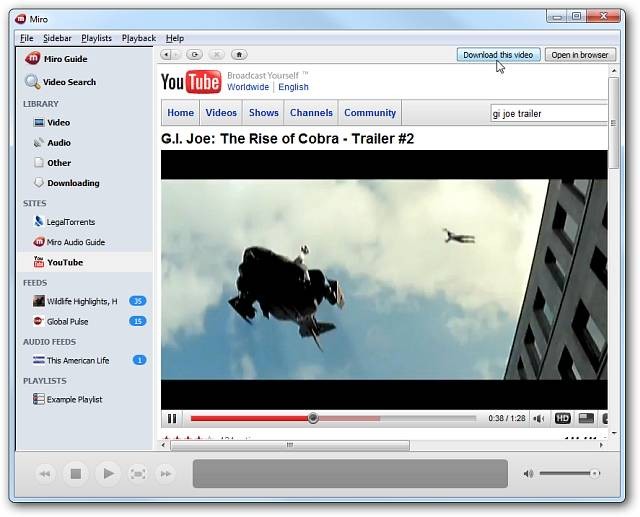Switch to YouTube Community tab

(x=370, y=113)
